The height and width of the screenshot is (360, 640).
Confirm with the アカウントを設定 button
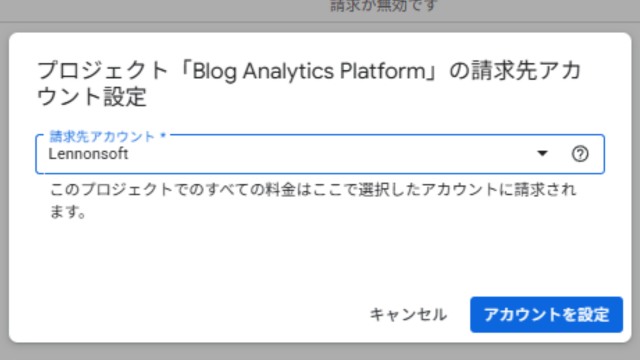[546, 315]
